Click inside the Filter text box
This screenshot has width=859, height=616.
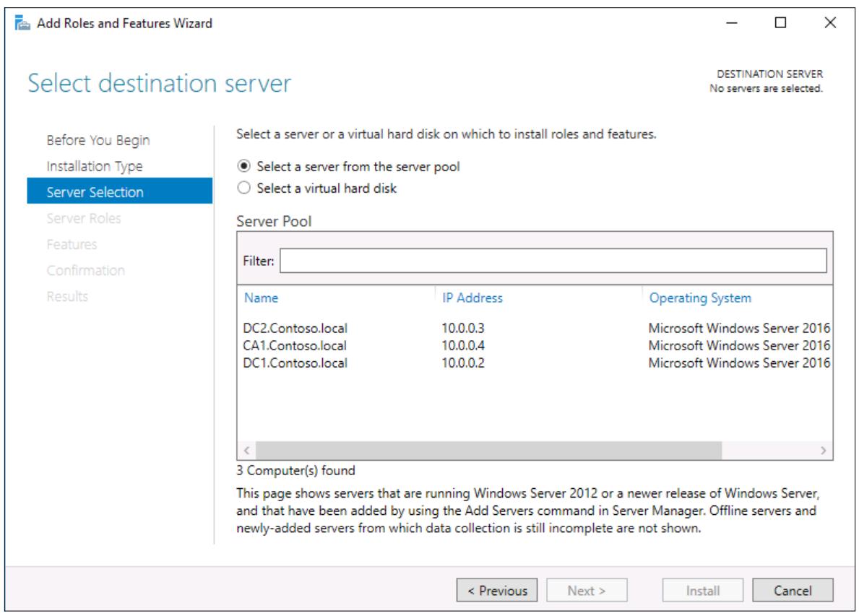(x=553, y=261)
